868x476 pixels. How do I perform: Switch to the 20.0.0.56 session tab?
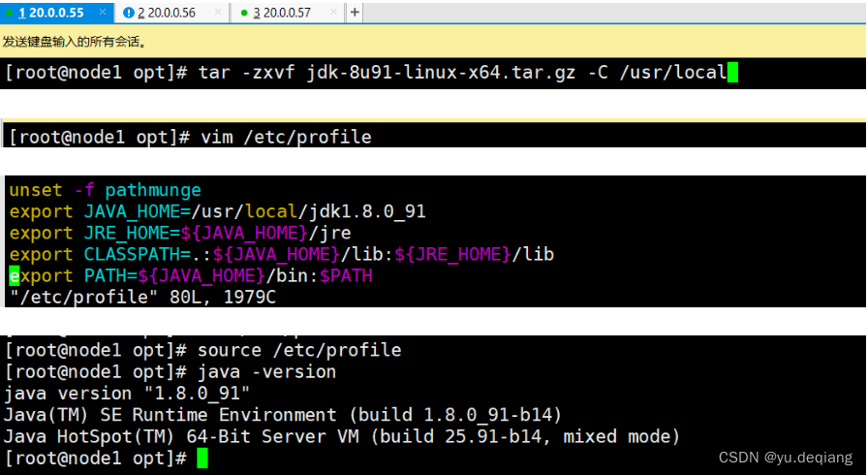[171, 13]
